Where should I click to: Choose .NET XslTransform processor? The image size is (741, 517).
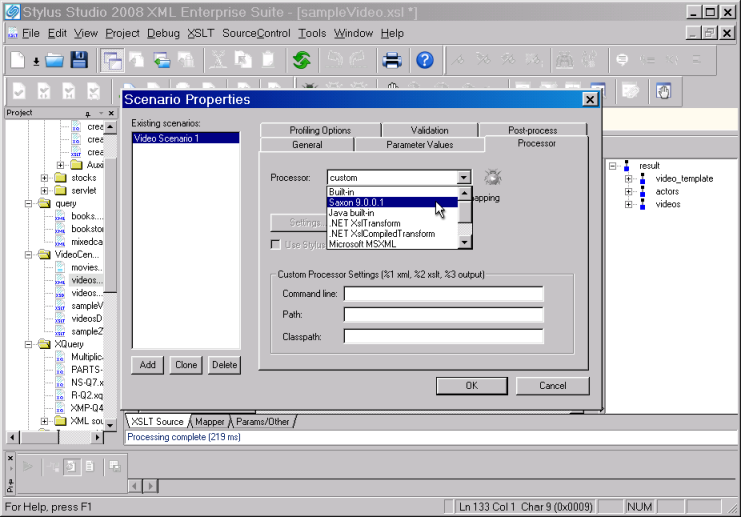pos(392,223)
